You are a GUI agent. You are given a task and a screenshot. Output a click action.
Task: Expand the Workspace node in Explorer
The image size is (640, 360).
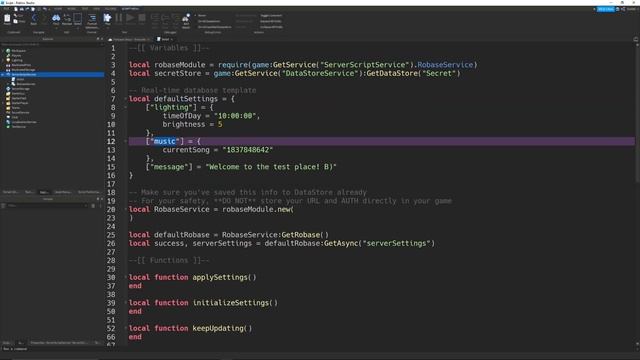[3, 51]
